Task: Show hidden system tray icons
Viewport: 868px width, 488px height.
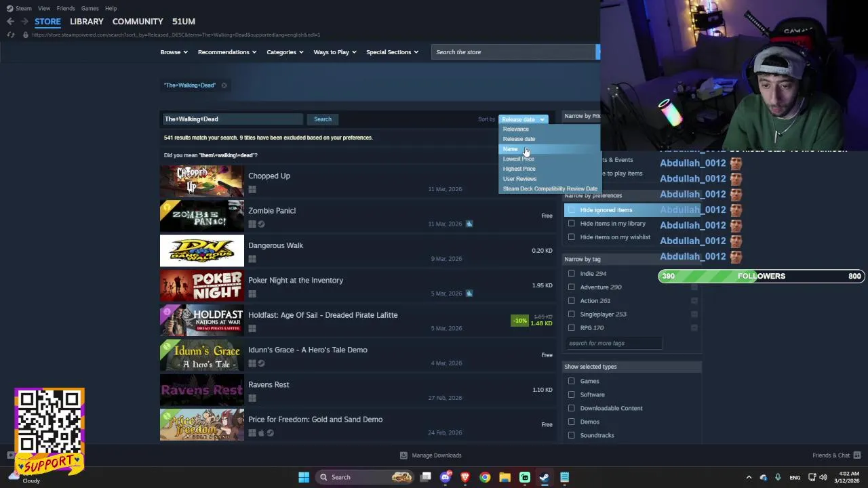Action: pyautogui.click(x=749, y=477)
